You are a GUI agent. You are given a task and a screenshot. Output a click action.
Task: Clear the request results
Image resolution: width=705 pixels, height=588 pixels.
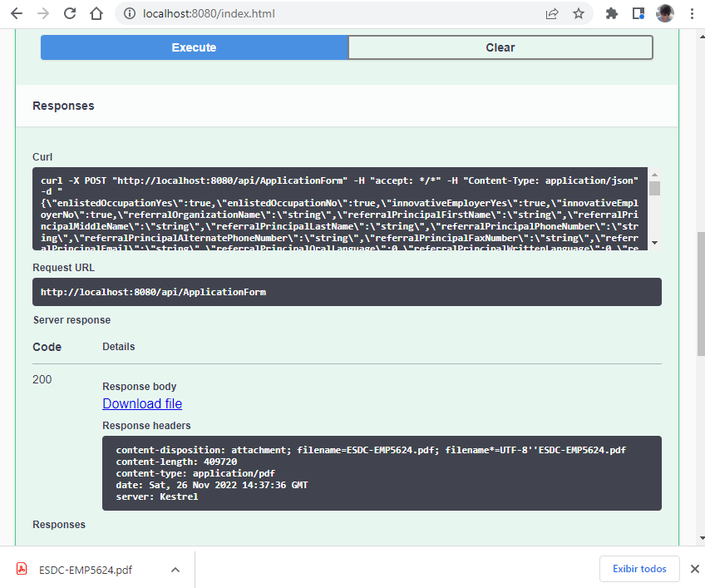500,47
